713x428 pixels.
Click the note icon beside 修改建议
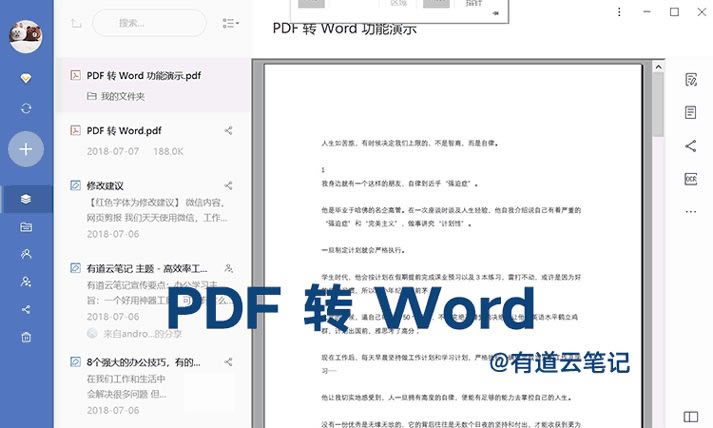point(75,186)
